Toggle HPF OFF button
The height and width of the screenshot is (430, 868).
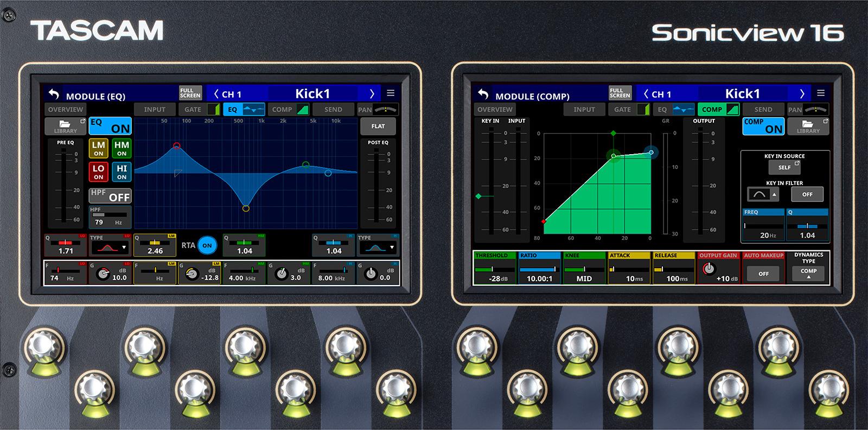pos(110,195)
